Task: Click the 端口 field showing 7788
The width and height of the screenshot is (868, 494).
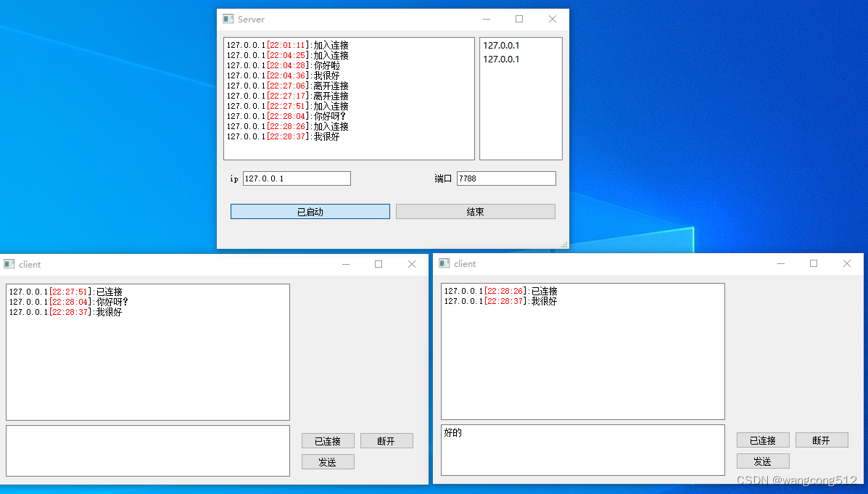Action: (505, 178)
